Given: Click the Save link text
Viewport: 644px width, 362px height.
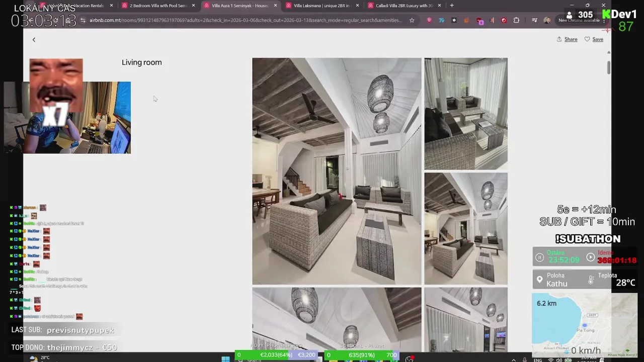Looking at the screenshot, I should 598,39.
